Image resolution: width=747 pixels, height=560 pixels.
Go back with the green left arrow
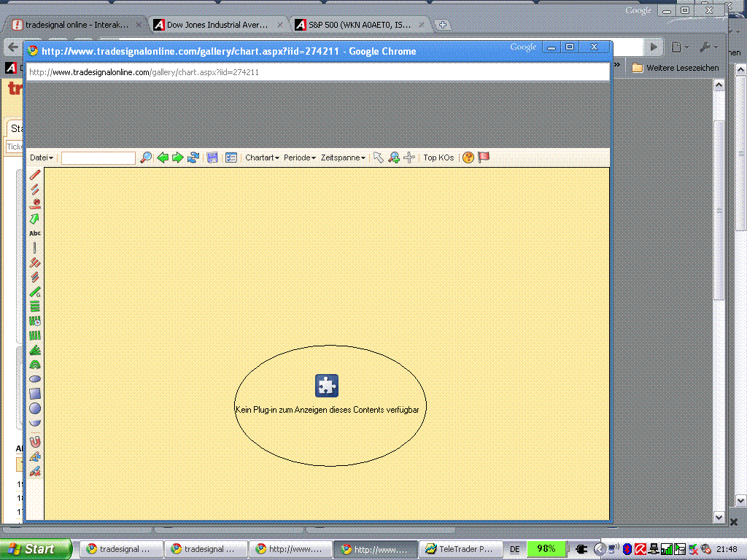[x=163, y=157]
